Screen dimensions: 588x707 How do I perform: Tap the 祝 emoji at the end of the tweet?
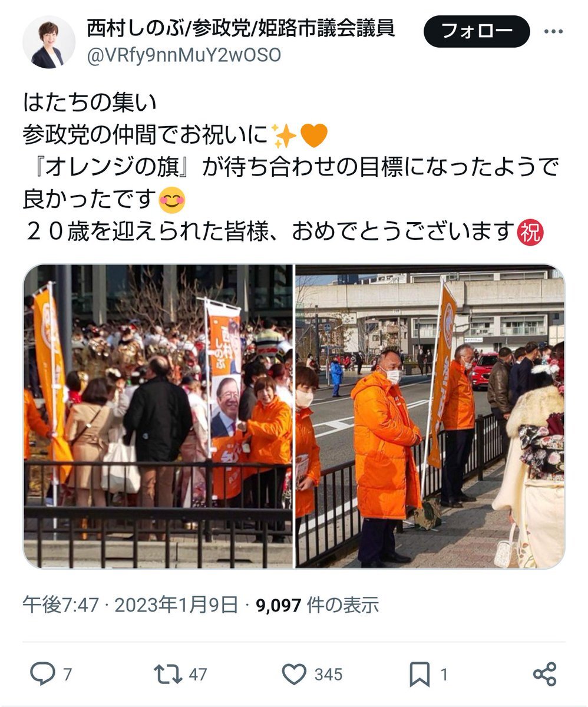coord(529,233)
